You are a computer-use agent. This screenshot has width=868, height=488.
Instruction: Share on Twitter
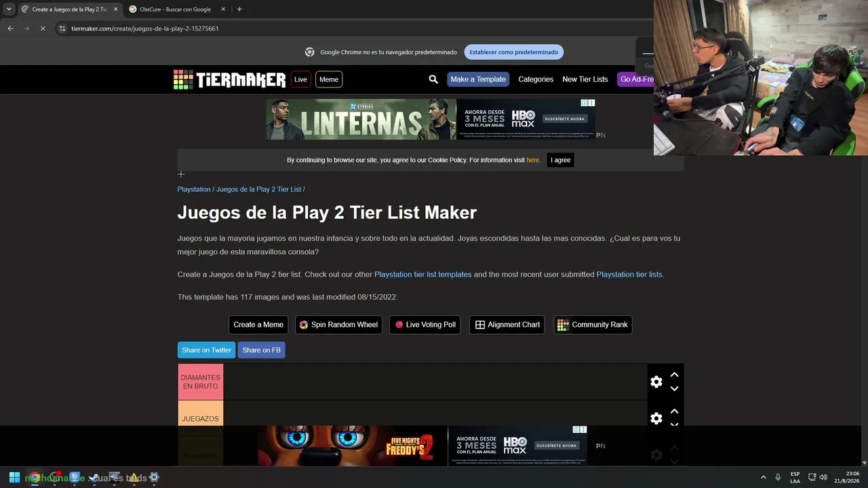[206, 350]
